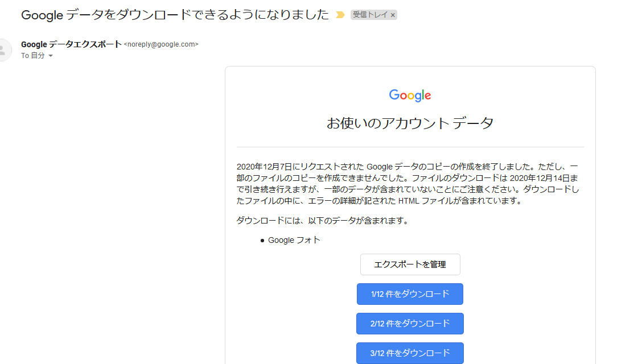This screenshot has height=364, width=638.
Task: Click the email subject line heading
Action: coord(175,15)
